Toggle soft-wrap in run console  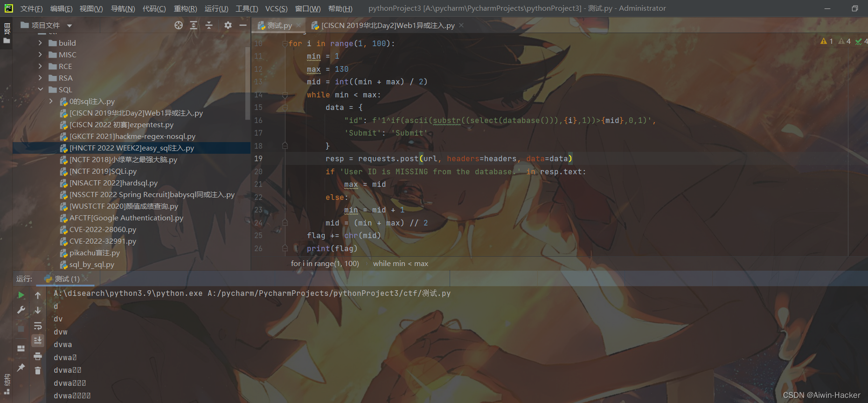point(38,326)
